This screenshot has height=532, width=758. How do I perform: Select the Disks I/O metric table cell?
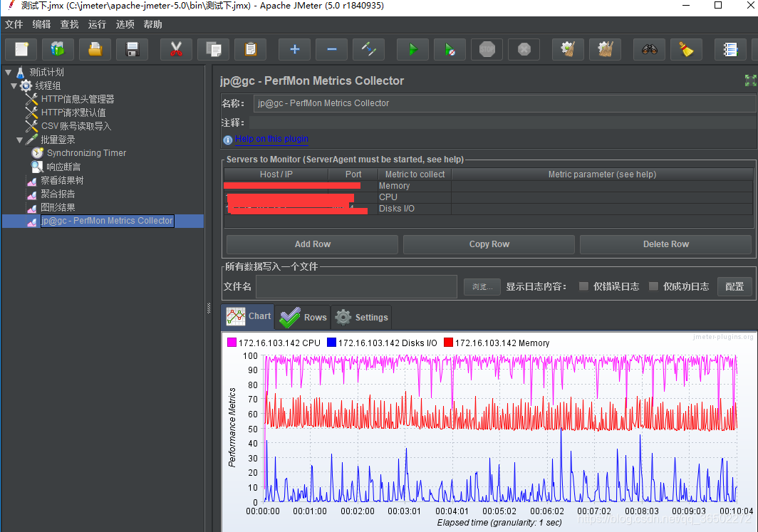pyautogui.click(x=415, y=209)
